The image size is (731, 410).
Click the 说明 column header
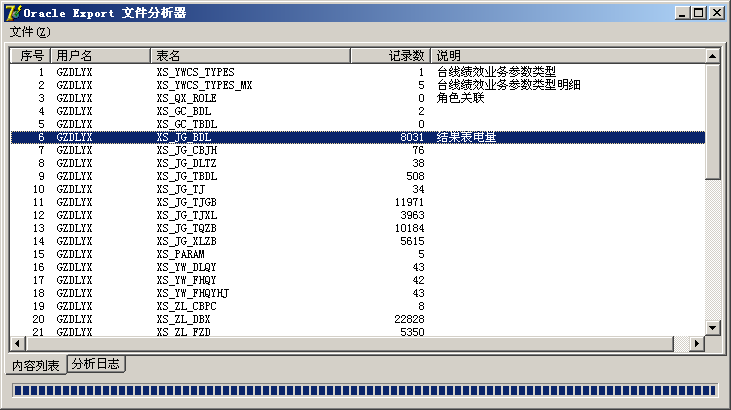[568, 56]
